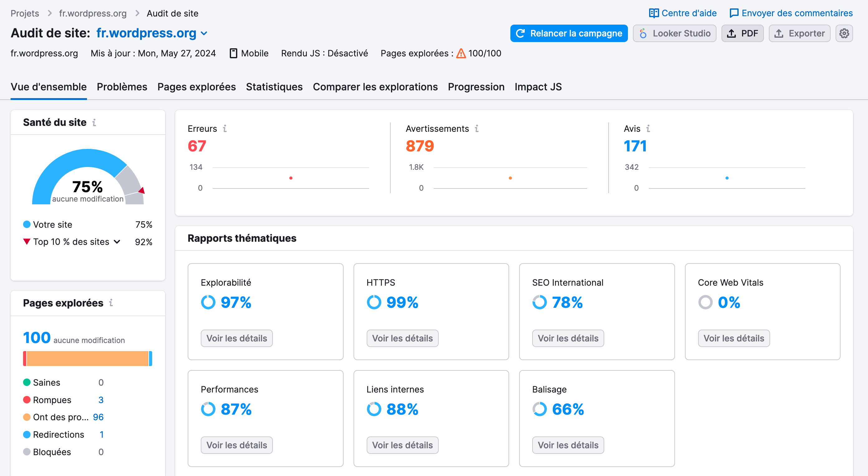Click the Core Web Vitals donut icon
Viewport: 868px width, 476px height.
[x=705, y=302]
